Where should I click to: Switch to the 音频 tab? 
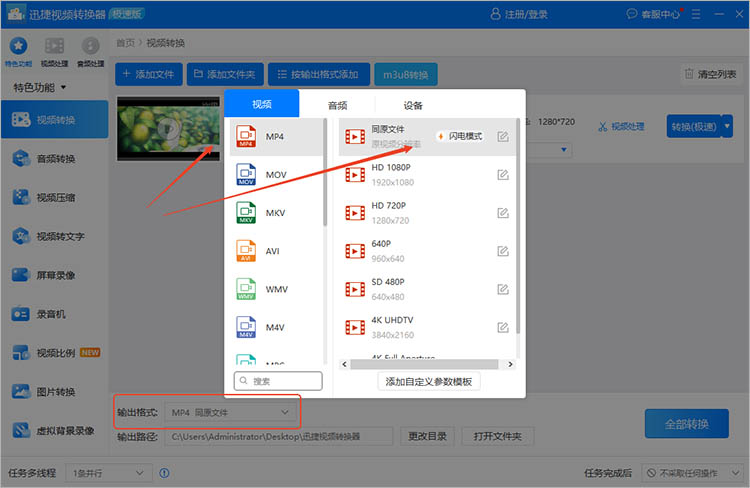pos(337,105)
